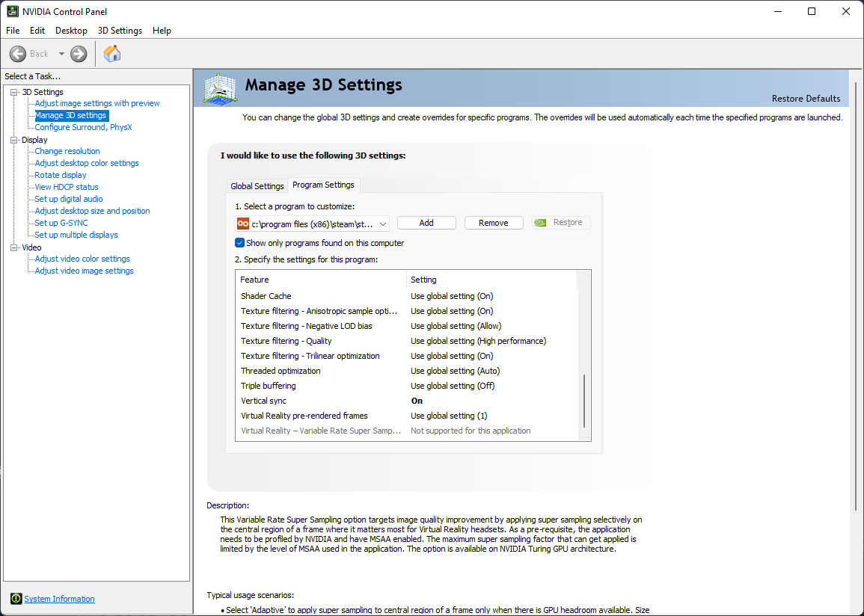Click the NVIDIA Control Panel title icon
The height and width of the screenshot is (616, 864).
coord(12,11)
